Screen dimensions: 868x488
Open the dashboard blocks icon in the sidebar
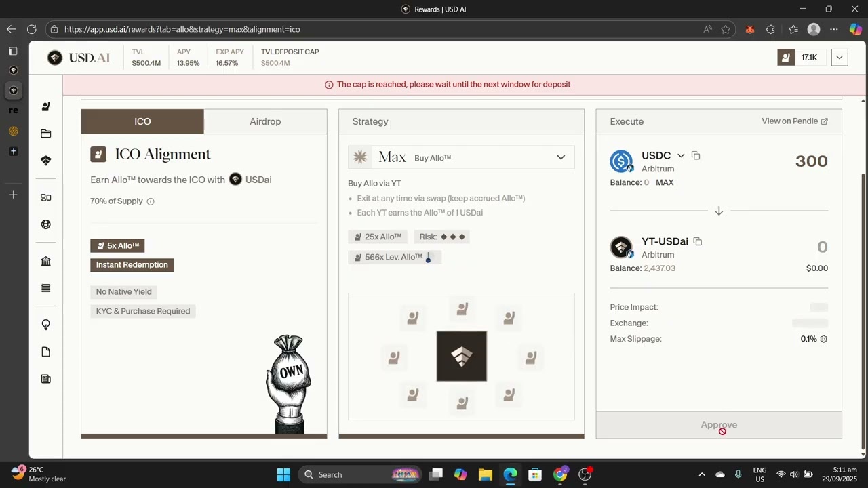(46, 197)
